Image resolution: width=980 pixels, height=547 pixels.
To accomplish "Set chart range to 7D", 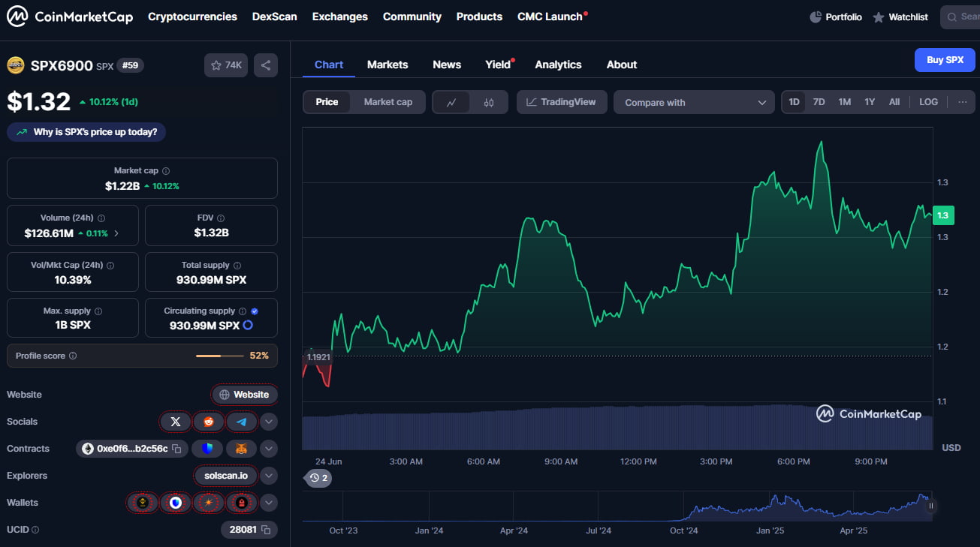I will click(819, 102).
